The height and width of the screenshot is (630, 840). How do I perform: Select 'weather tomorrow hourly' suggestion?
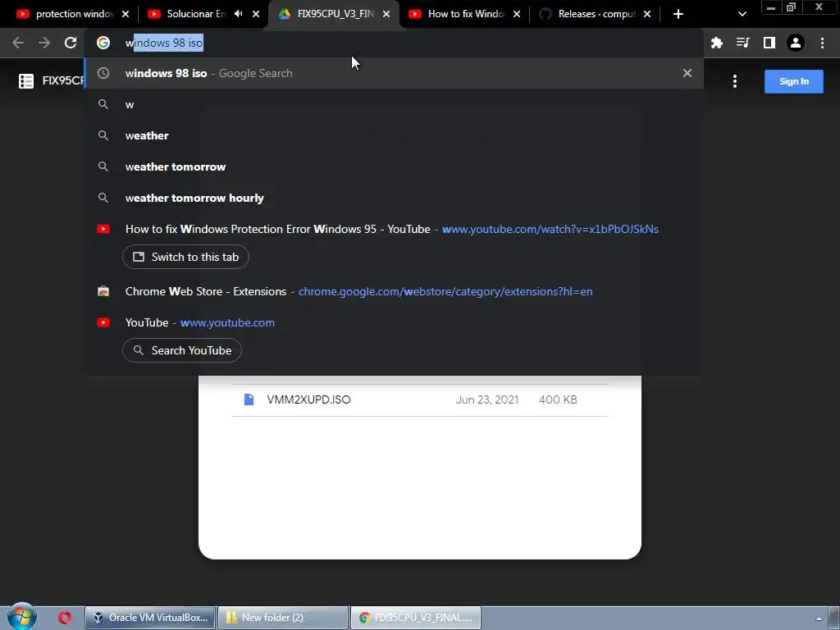[394, 198]
